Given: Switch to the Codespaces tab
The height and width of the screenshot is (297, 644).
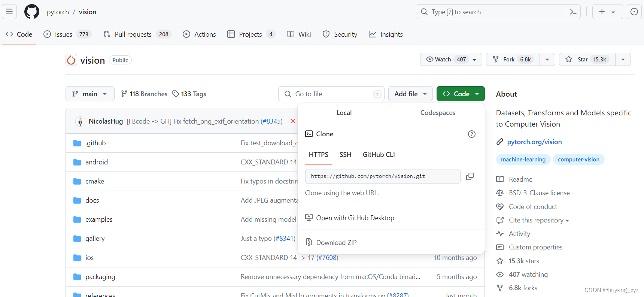Looking at the screenshot, I should coord(438,113).
